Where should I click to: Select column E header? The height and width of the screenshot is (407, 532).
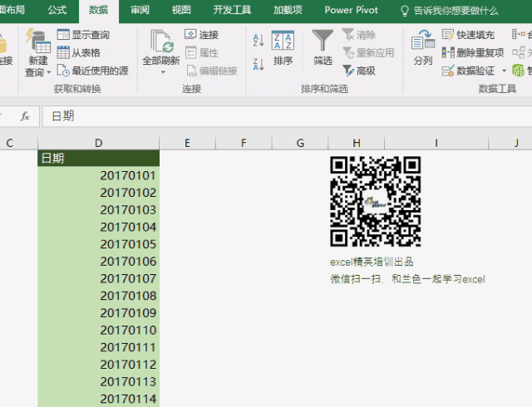[187, 143]
